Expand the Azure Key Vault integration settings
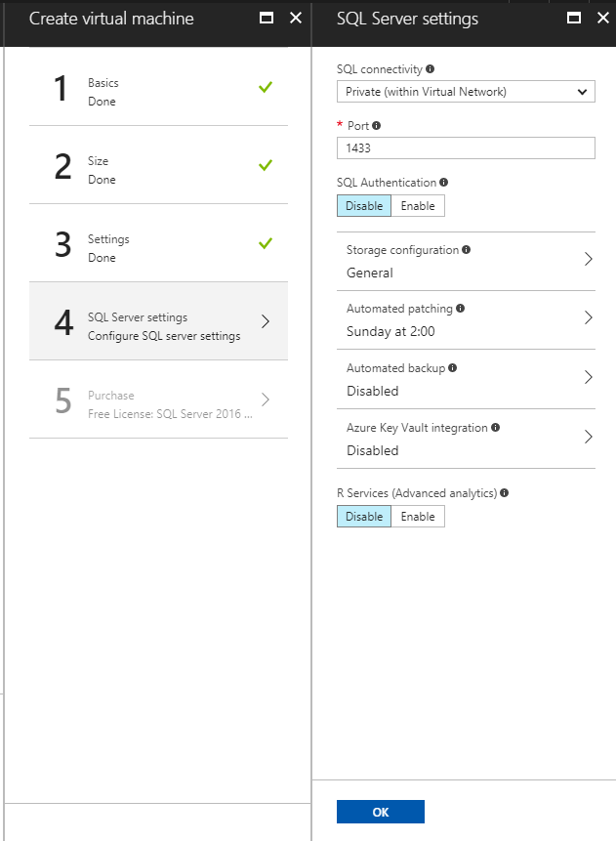The image size is (616, 841). 466,439
